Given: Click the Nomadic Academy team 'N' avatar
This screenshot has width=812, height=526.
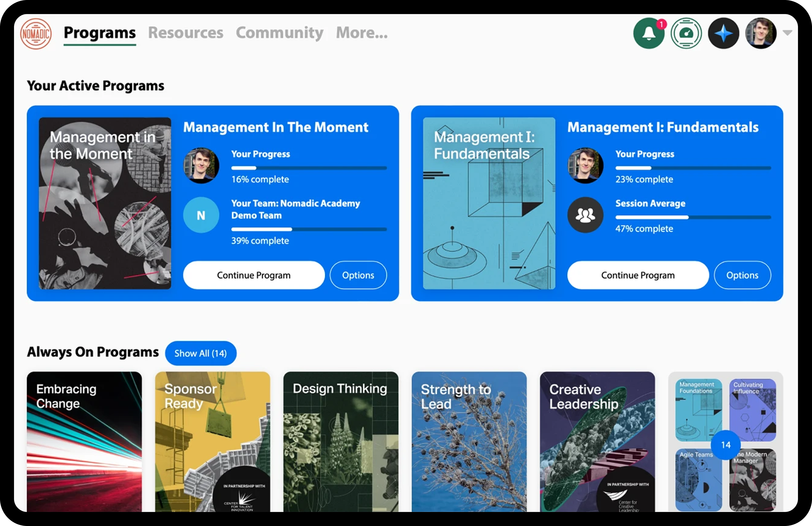Looking at the screenshot, I should pyautogui.click(x=201, y=215).
